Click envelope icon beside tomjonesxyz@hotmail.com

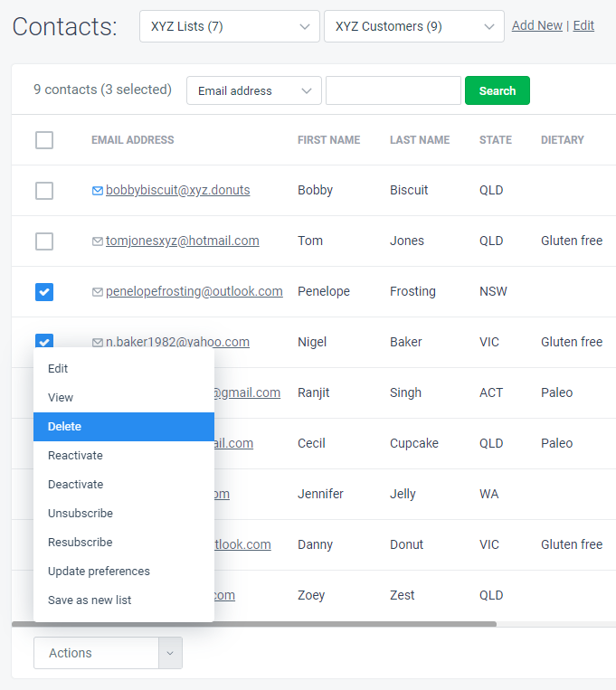pyautogui.click(x=98, y=241)
